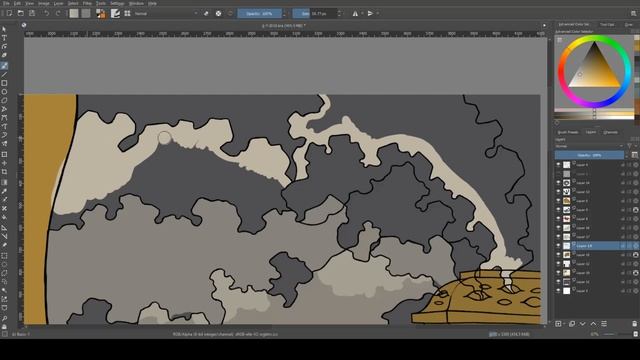Open the gradient fill swatch in toolbar
Viewport: 640px width, 360px height.
[74, 13]
